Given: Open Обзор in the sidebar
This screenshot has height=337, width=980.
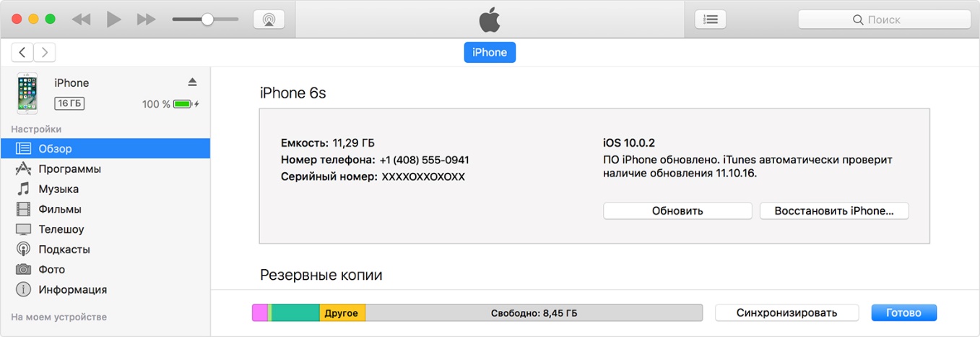Looking at the screenshot, I should (55, 148).
